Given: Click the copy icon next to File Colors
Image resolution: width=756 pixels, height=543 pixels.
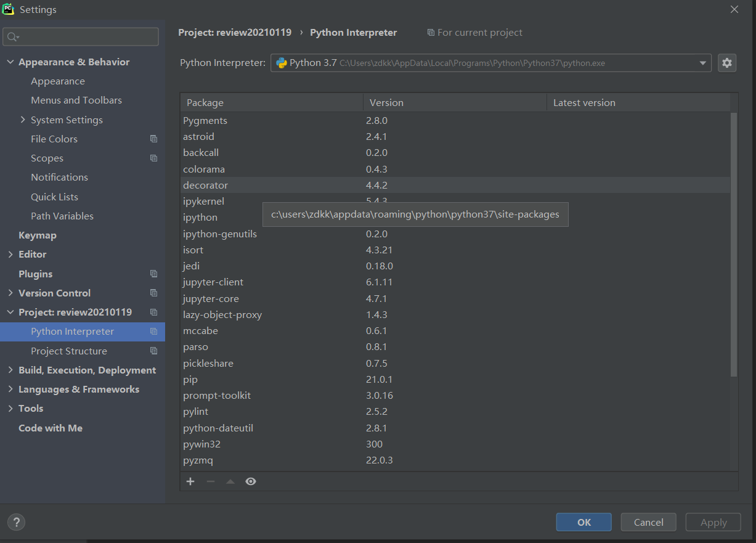Looking at the screenshot, I should 154,139.
